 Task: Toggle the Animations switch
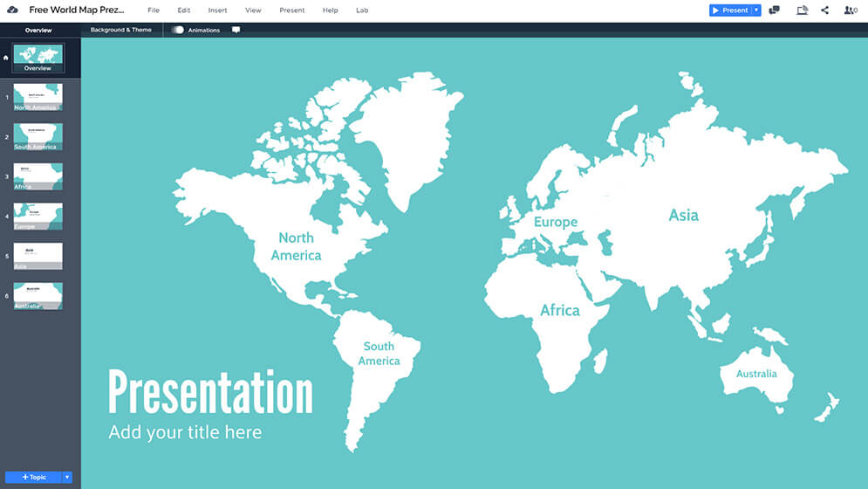[x=178, y=30]
